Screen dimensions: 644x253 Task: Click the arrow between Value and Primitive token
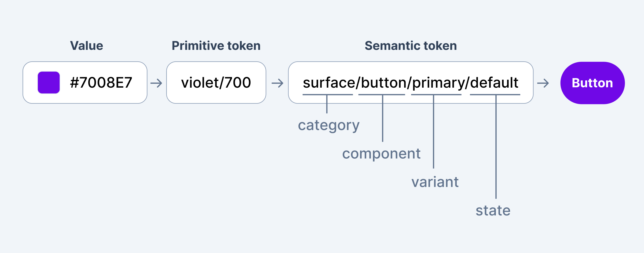tap(156, 83)
